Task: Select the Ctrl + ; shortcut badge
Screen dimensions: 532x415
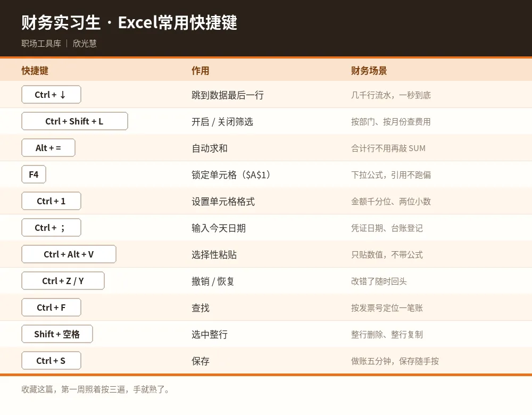Action: click(51, 228)
